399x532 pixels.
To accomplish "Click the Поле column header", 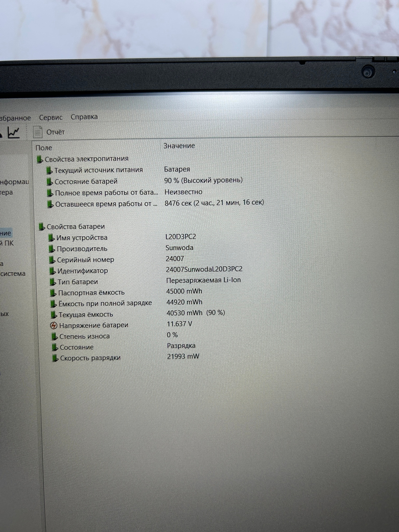I will coord(44,148).
